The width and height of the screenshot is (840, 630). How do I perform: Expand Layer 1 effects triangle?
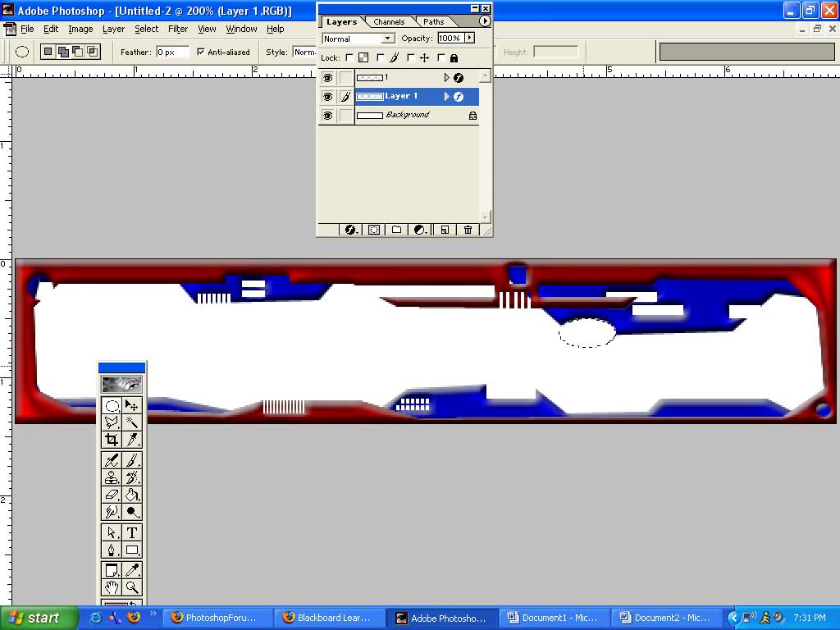(447, 97)
